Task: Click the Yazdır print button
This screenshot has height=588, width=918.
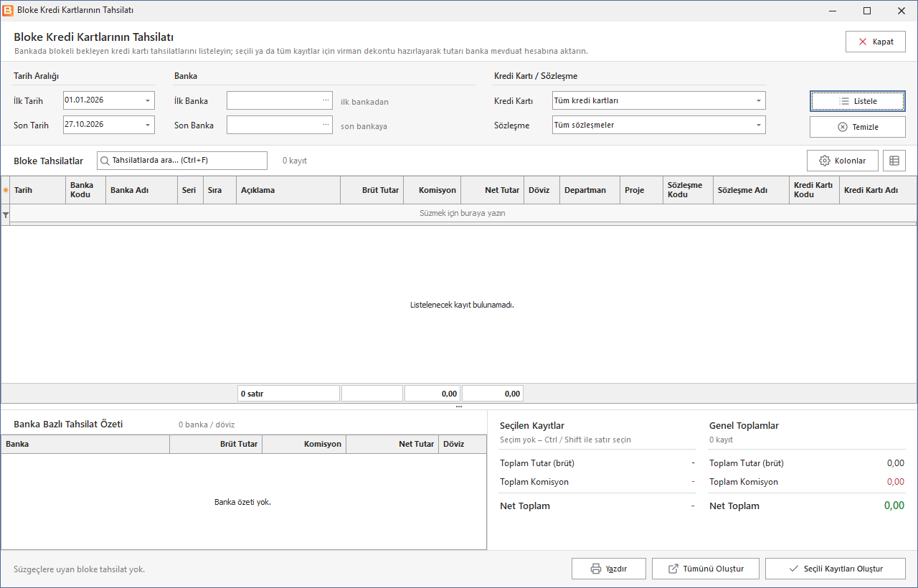Action: 609,569
